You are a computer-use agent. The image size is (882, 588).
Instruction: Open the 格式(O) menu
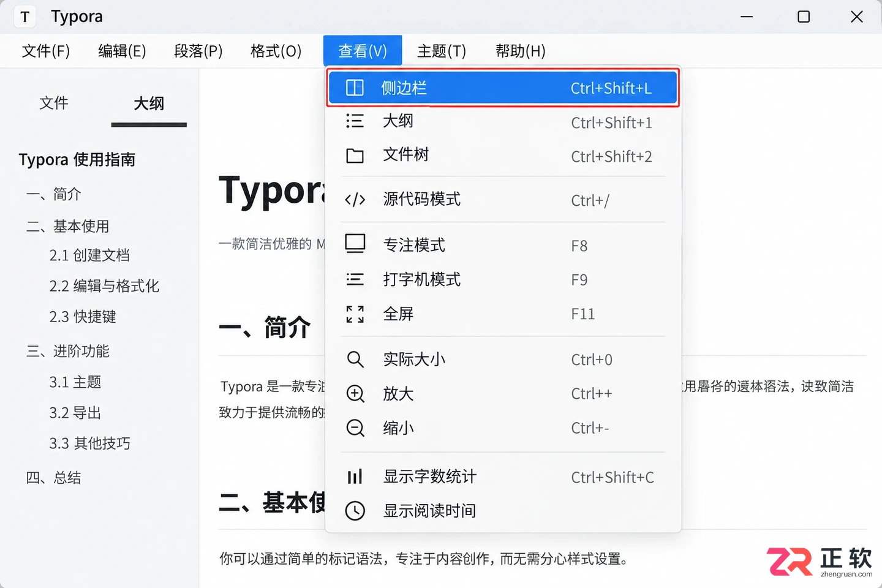pyautogui.click(x=276, y=51)
